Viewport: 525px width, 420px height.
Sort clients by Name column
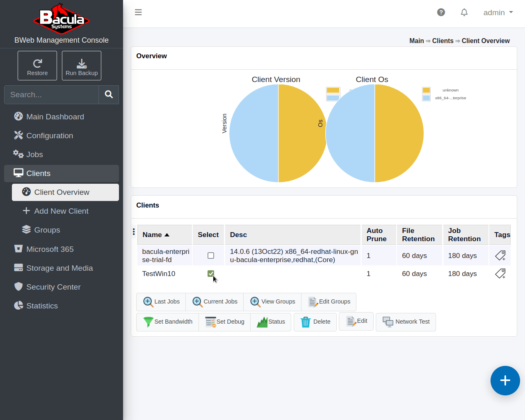click(164, 235)
